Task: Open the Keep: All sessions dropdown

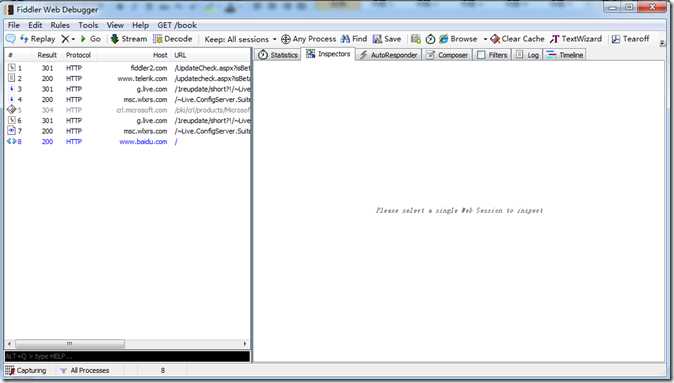Action: pyautogui.click(x=240, y=39)
